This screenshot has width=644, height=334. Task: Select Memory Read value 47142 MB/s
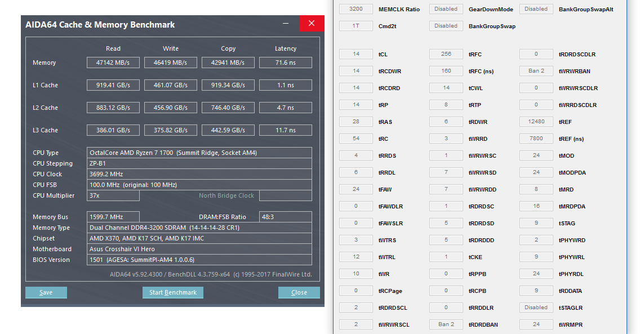113,63
